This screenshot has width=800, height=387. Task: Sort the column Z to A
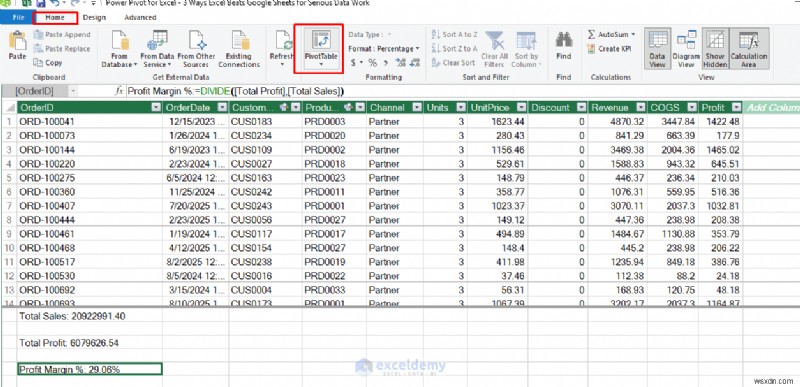pyautogui.click(x=455, y=49)
